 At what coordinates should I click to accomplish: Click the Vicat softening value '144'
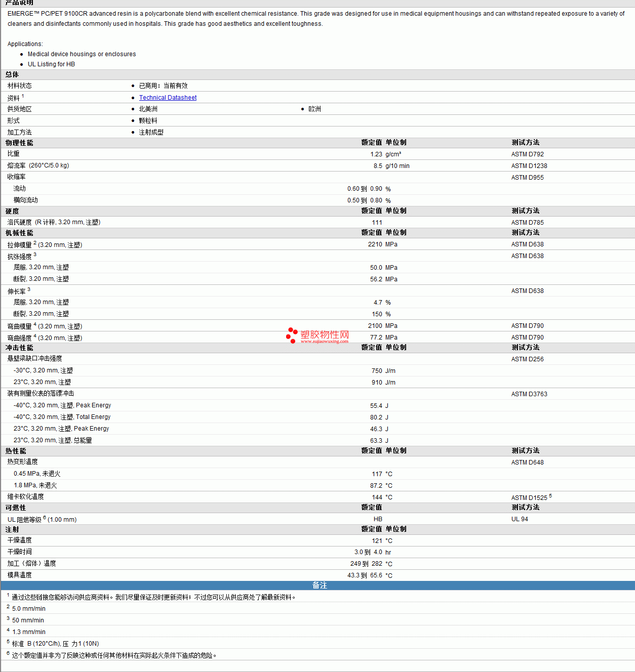tap(377, 497)
